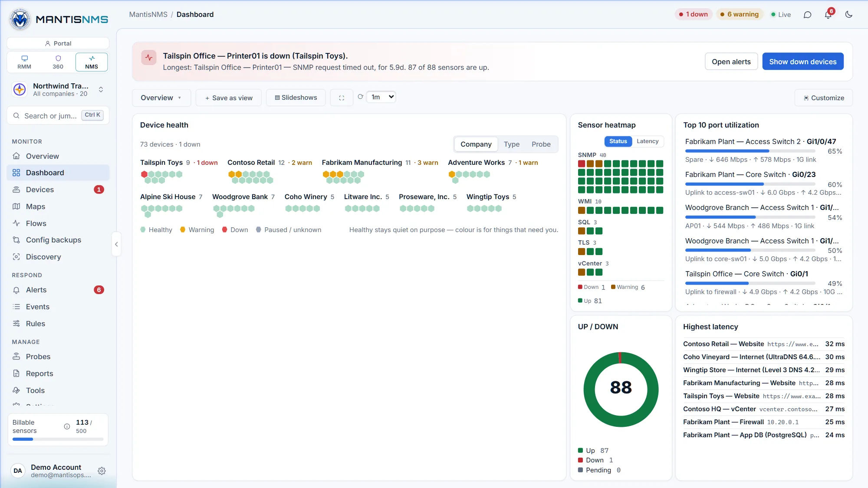Open Config backups in the sidebar

click(x=58, y=240)
